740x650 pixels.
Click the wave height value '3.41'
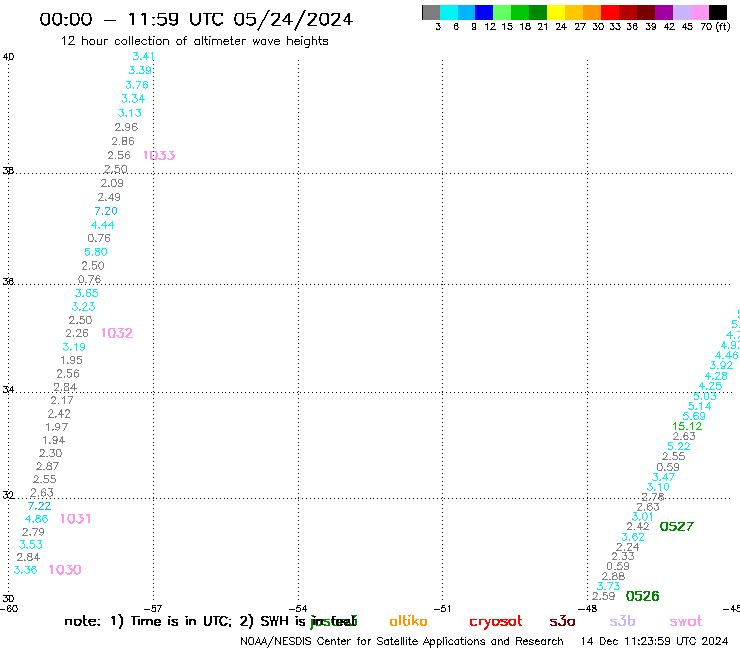click(143, 56)
